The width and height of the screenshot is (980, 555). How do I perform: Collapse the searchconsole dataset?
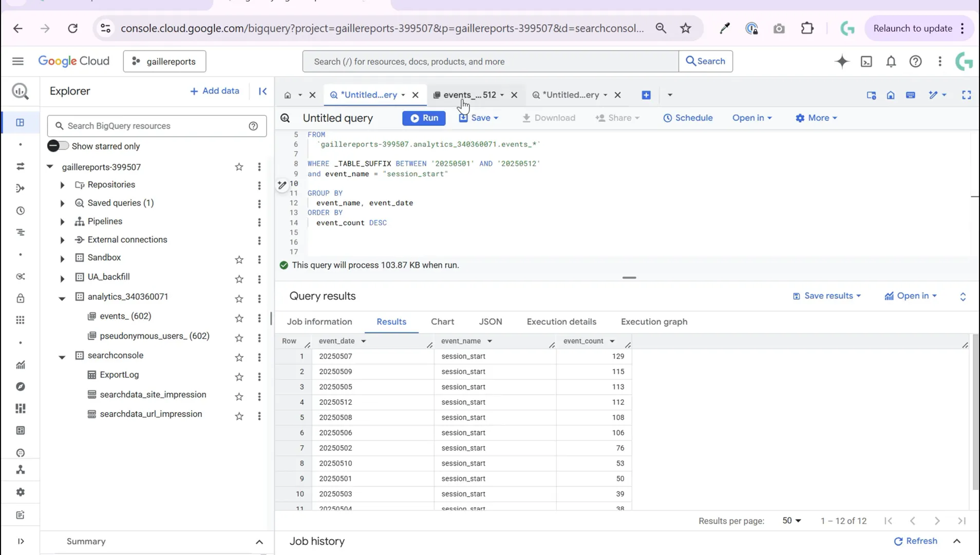[x=62, y=357]
